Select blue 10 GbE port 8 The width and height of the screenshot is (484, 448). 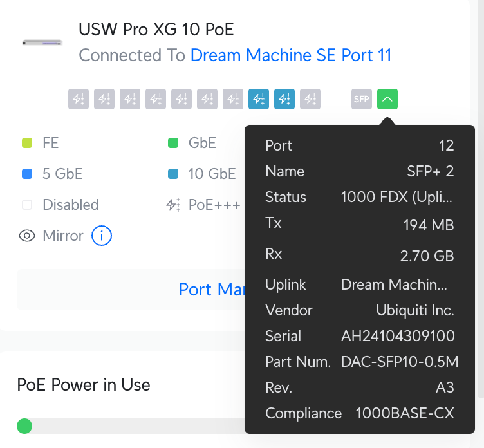tap(259, 99)
